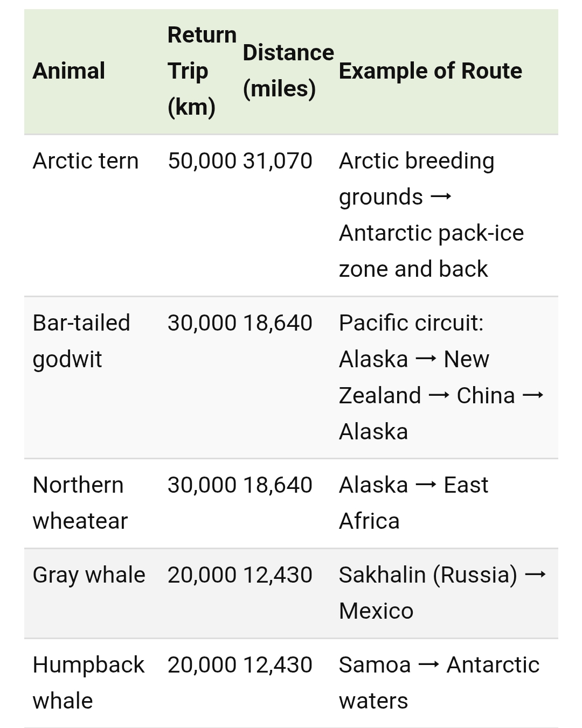Click the 31,070 miles value
582x728 pixels.
pos(278,161)
